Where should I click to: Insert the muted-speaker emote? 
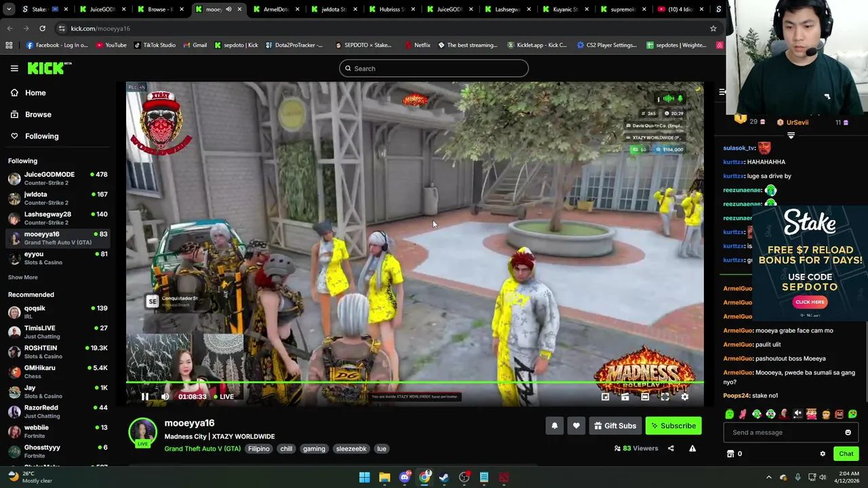[797, 414]
